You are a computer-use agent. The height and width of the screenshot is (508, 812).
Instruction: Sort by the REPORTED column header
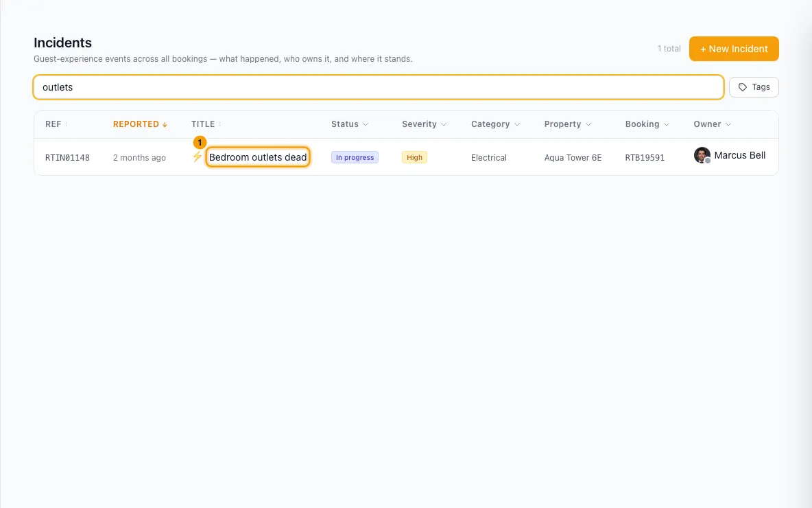(x=140, y=124)
